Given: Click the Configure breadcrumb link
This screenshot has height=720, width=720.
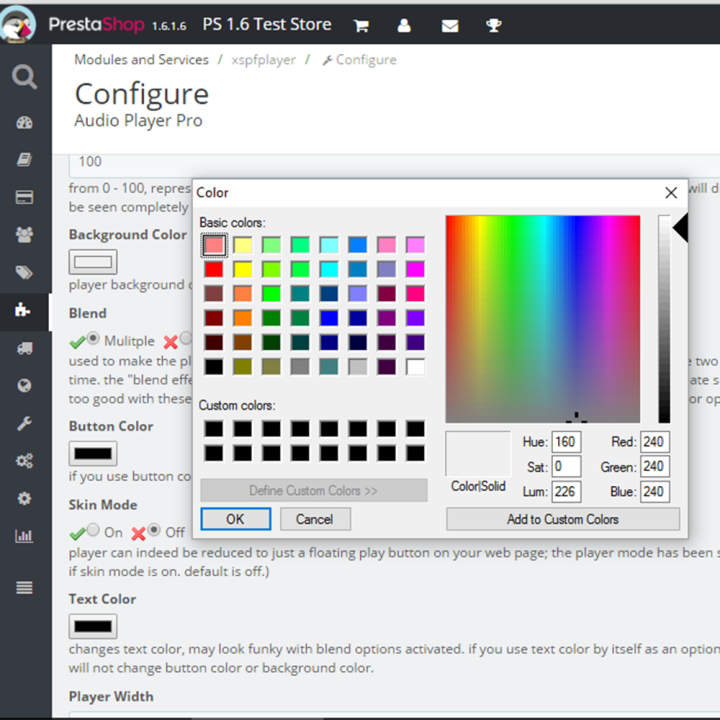Looking at the screenshot, I should click(x=360, y=60).
